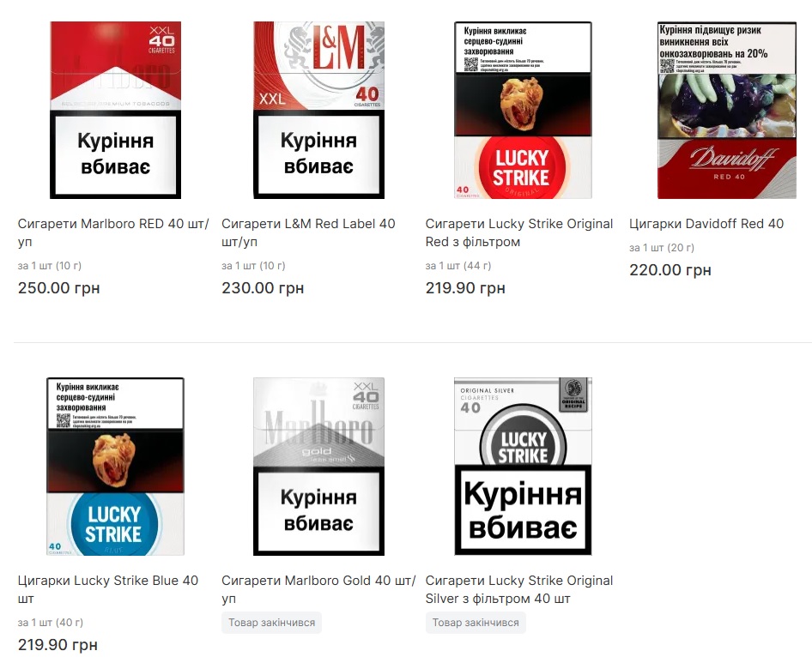Click the 250.00 грн price of Marlboro RED
The width and height of the screenshot is (812, 657).
(x=59, y=288)
